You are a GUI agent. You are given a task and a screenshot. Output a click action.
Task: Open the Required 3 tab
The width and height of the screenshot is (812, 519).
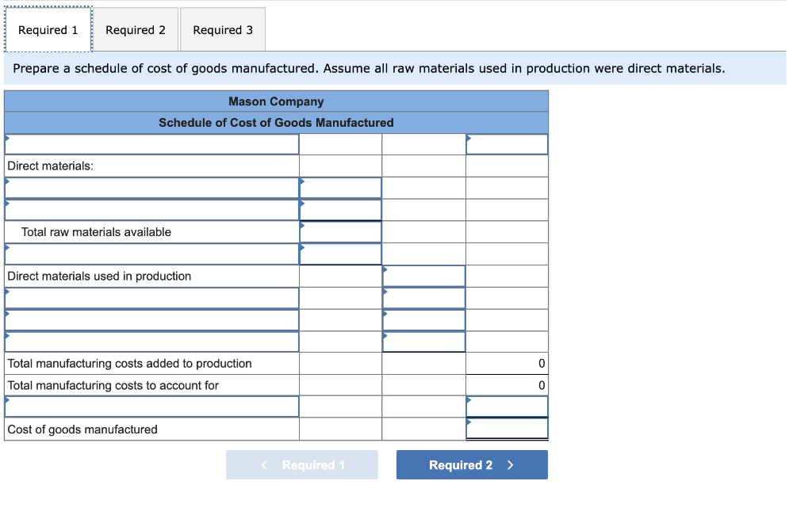(223, 29)
